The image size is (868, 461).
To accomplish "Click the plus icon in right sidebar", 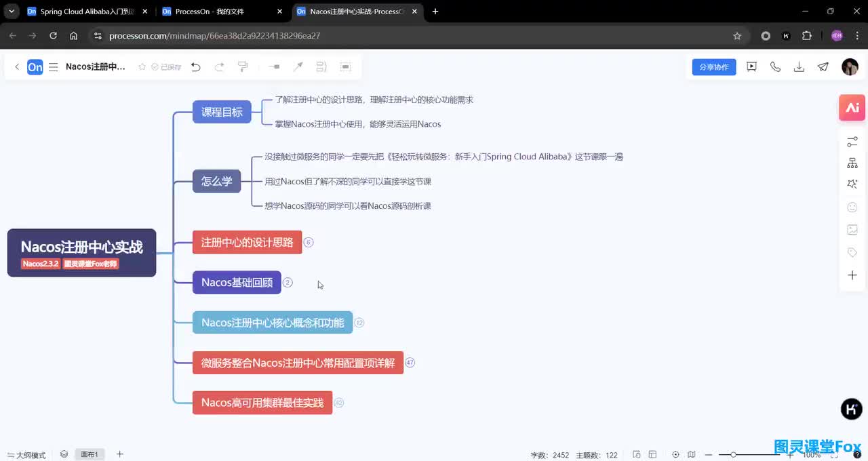I will [x=852, y=275].
